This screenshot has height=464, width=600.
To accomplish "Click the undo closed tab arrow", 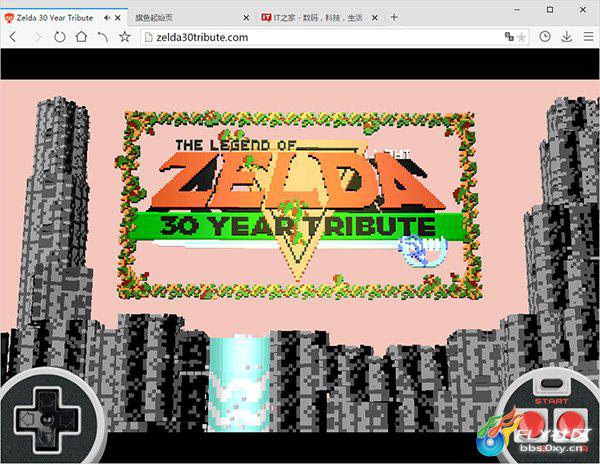I will (x=103, y=37).
